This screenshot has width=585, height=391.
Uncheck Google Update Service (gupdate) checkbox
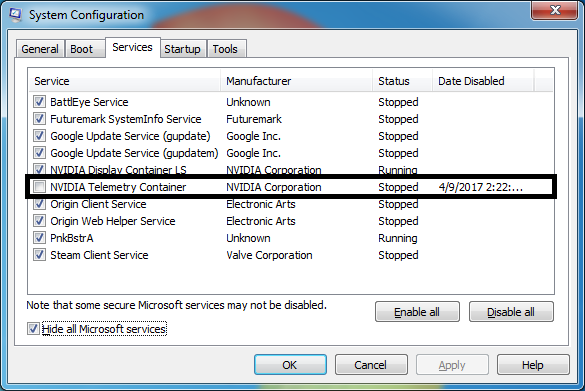pyautogui.click(x=39, y=136)
